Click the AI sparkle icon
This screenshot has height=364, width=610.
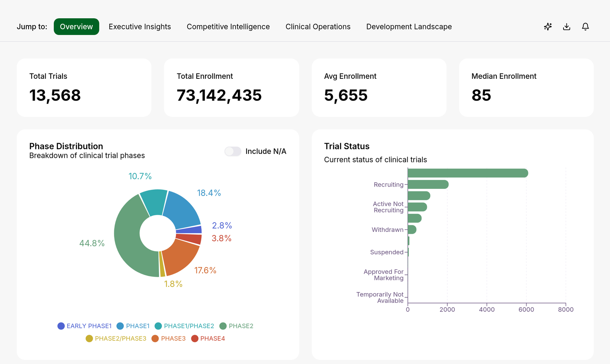pyautogui.click(x=548, y=27)
